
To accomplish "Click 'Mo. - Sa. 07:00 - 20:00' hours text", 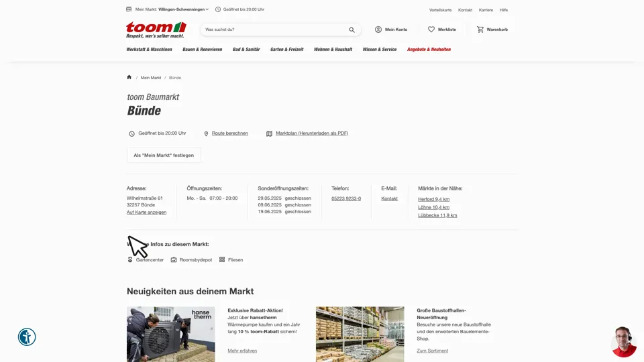I will tap(213, 198).
